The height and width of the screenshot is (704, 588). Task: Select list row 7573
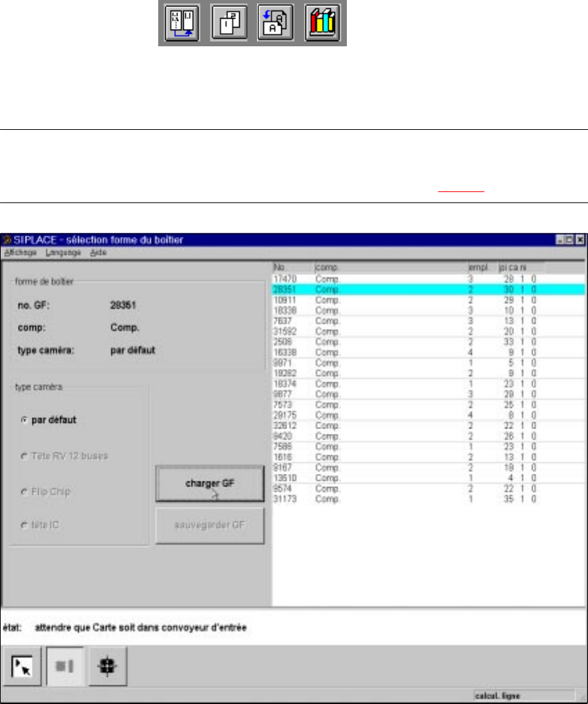coord(428,405)
